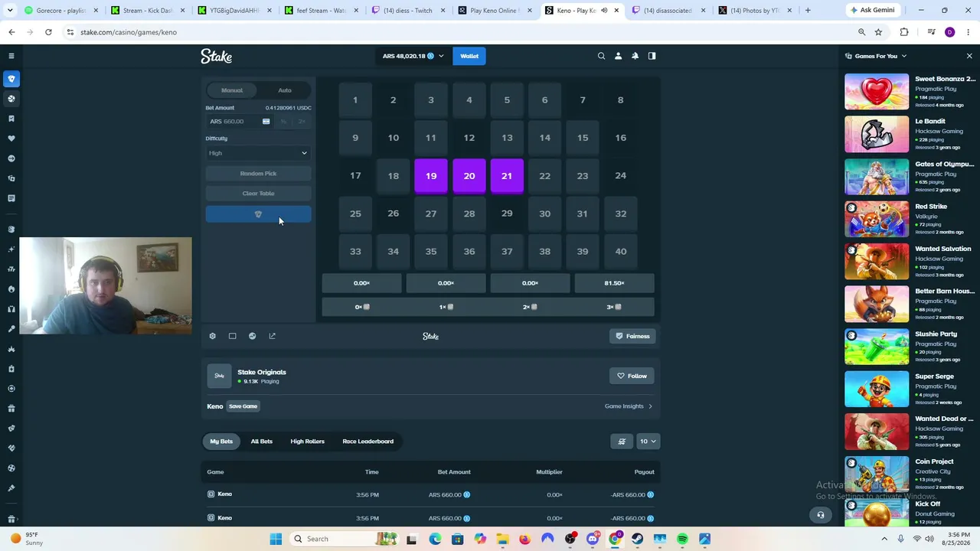Open Windows Start menu
The image size is (980, 551).
276,539
